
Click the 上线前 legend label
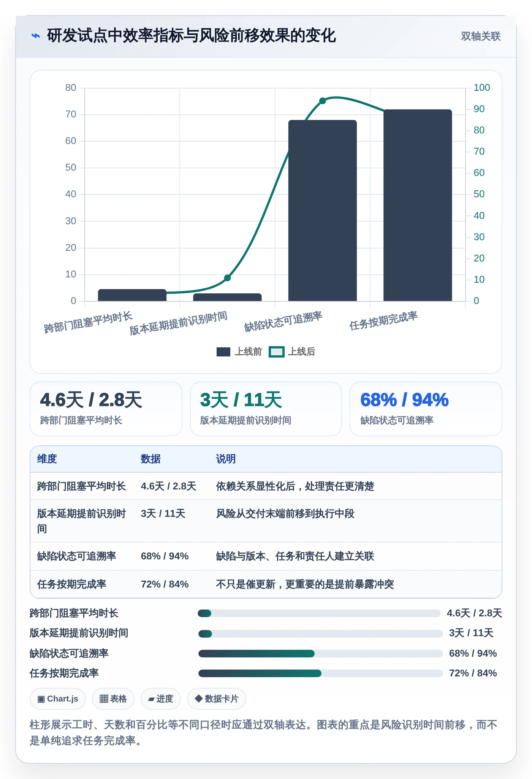pos(248,352)
